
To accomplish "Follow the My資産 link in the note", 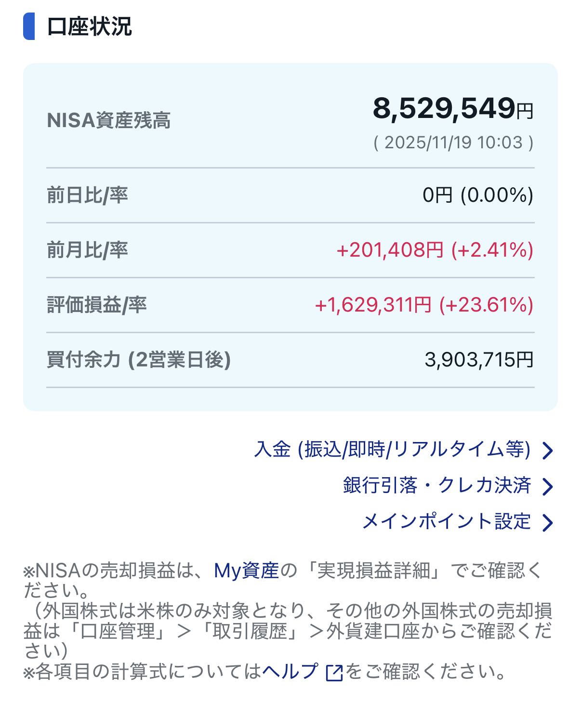I will click(x=246, y=571).
